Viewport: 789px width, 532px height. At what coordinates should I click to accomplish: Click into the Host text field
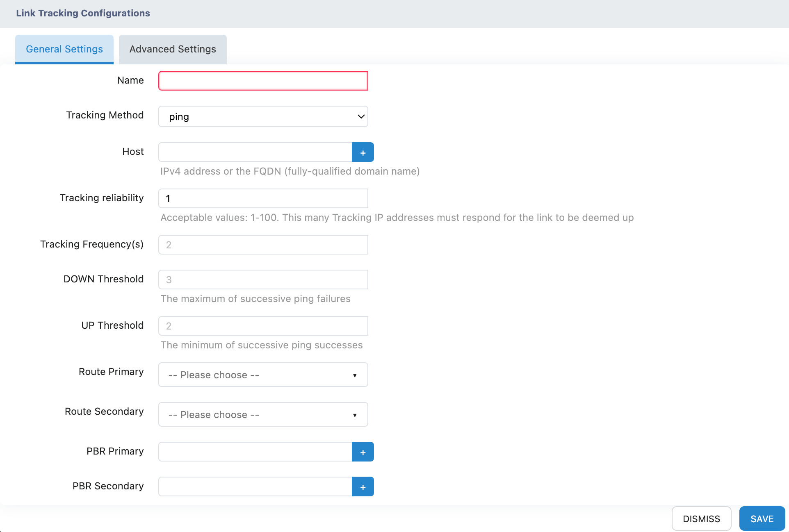[x=255, y=152]
